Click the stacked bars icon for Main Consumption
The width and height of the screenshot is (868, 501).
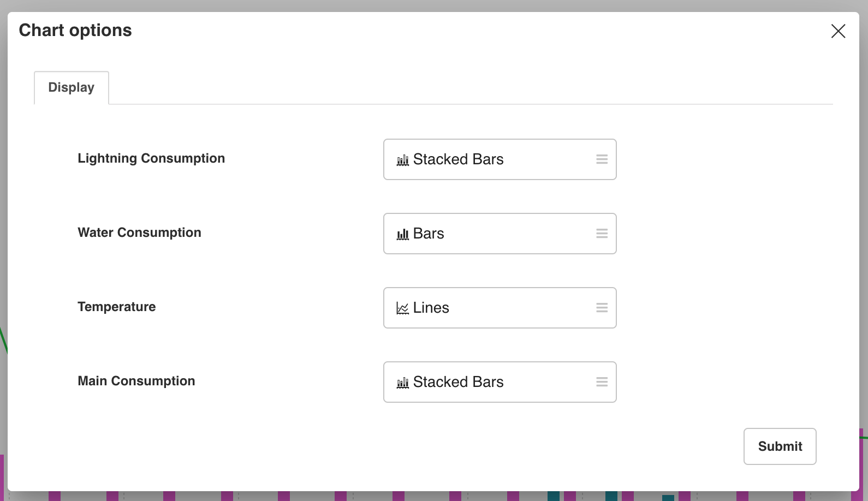[x=403, y=383]
